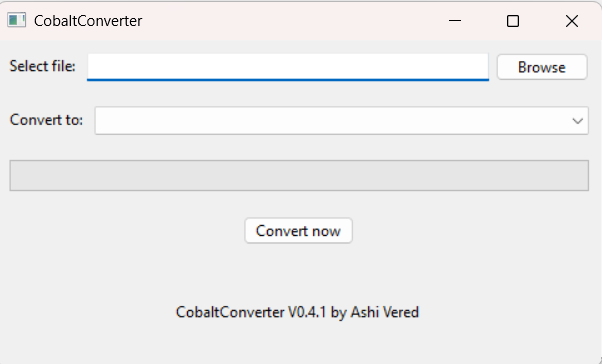
Task: Click the "Ashi Vered" author name in footer
Action: [385, 312]
